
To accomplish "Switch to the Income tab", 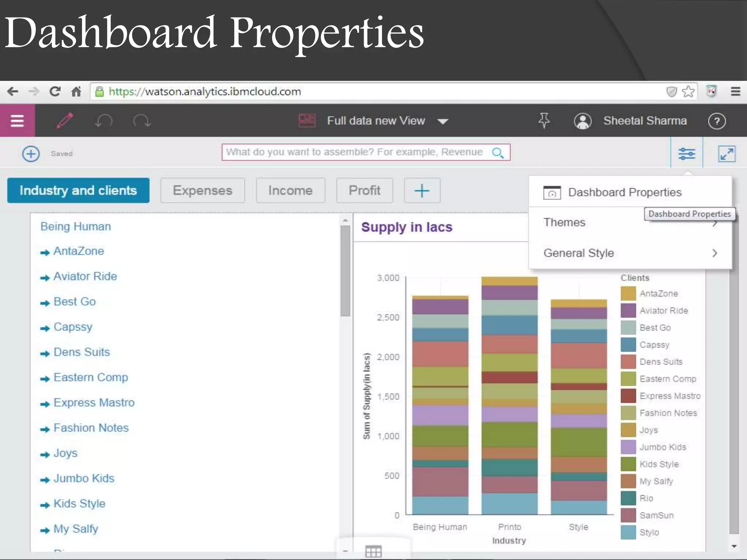I will click(290, 190).
